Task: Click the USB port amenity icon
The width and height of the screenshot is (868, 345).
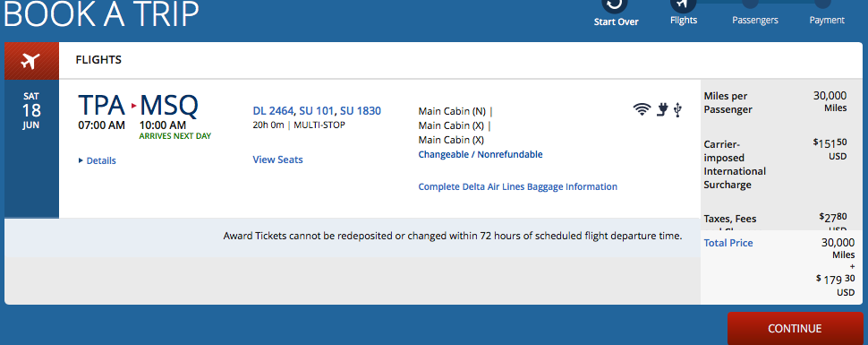Action: click(677, 110)
